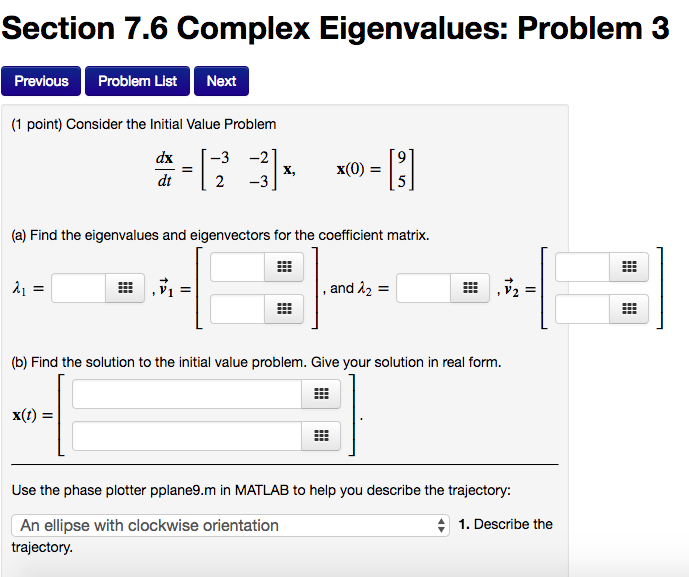Open grid icon for v1 top component
This screenshot has height=577, width=689.
coord(283,267)
